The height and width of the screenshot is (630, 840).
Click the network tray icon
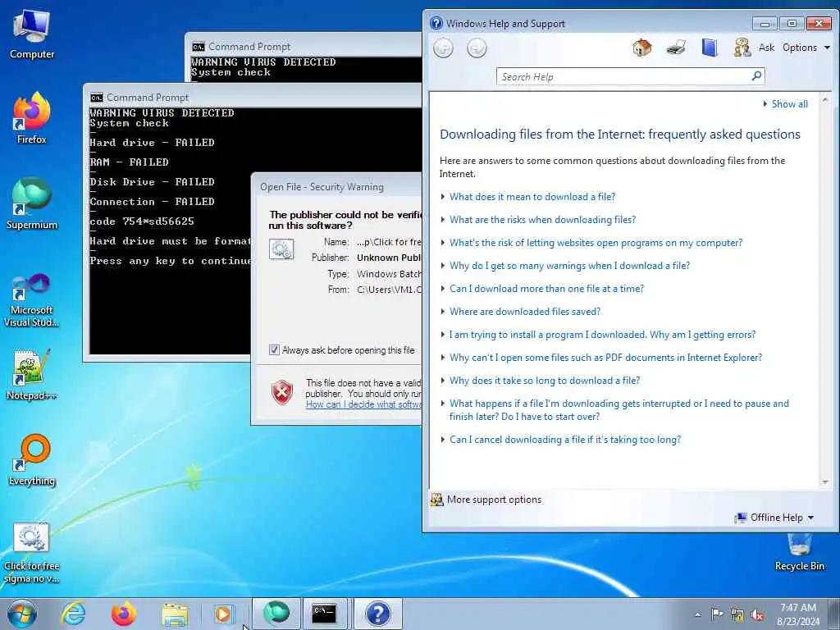coord(737,615)
